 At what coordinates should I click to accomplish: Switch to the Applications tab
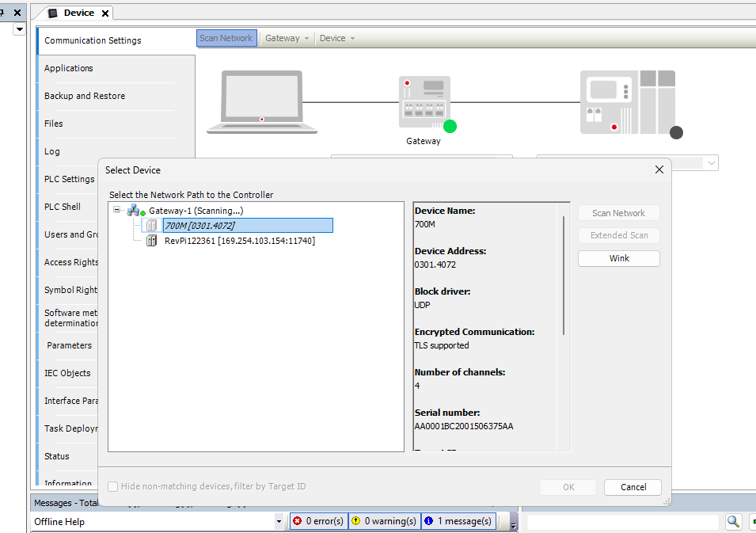point(69,68)
